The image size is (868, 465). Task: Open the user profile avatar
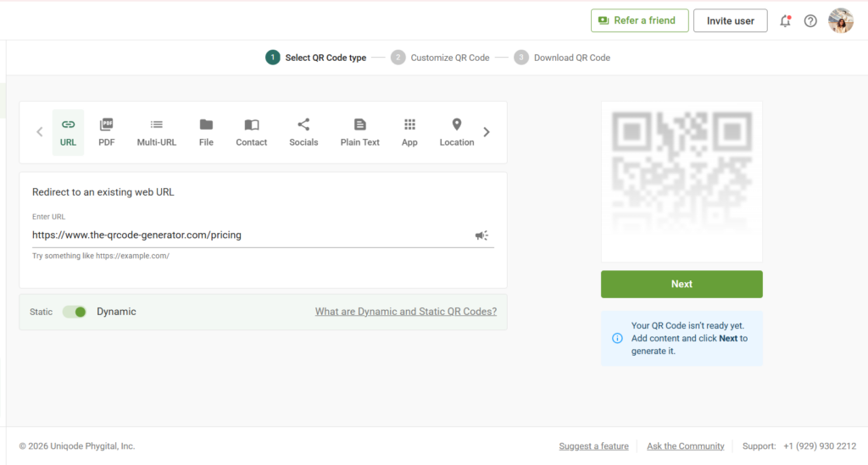pos(840,21)
